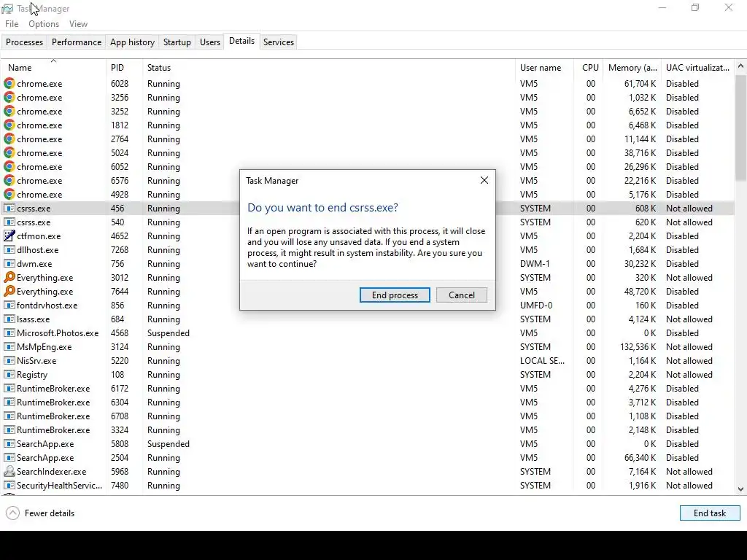Image resolution: width=747 pixels, height=560 pixels.
Task: Click Chrome icon of PID 6028 row
Action: point(9,83)
